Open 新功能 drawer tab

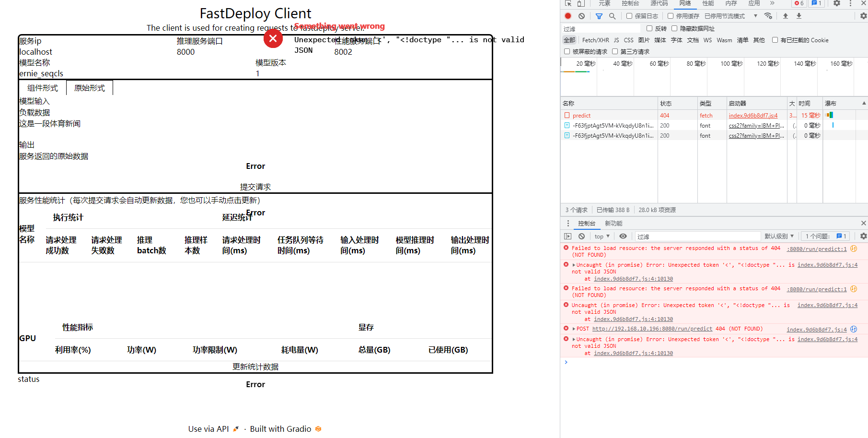(x=613, y=223)
